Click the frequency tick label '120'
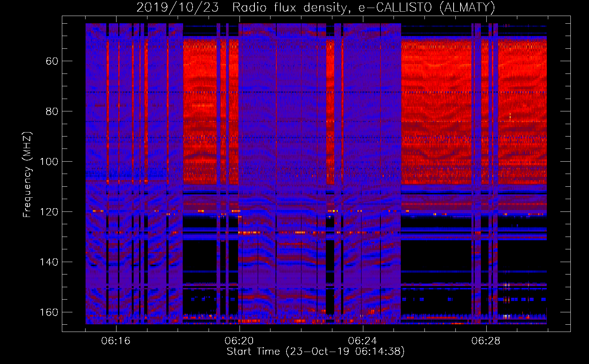 click(49, 212)
